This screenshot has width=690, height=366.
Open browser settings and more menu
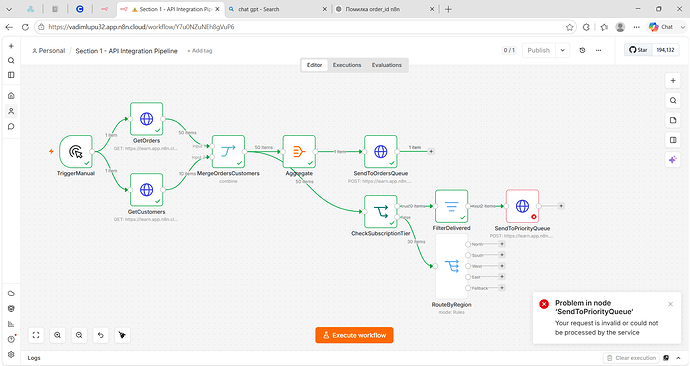(x=637, y=27)
